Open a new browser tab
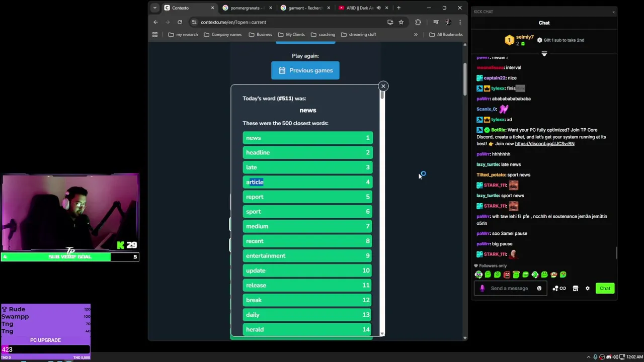This screenshot has height=362, width=644. (x=398, y=8)
